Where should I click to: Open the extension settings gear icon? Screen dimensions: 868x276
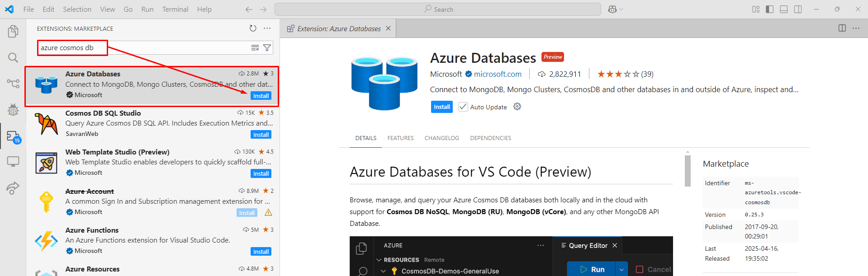(517, 107)
